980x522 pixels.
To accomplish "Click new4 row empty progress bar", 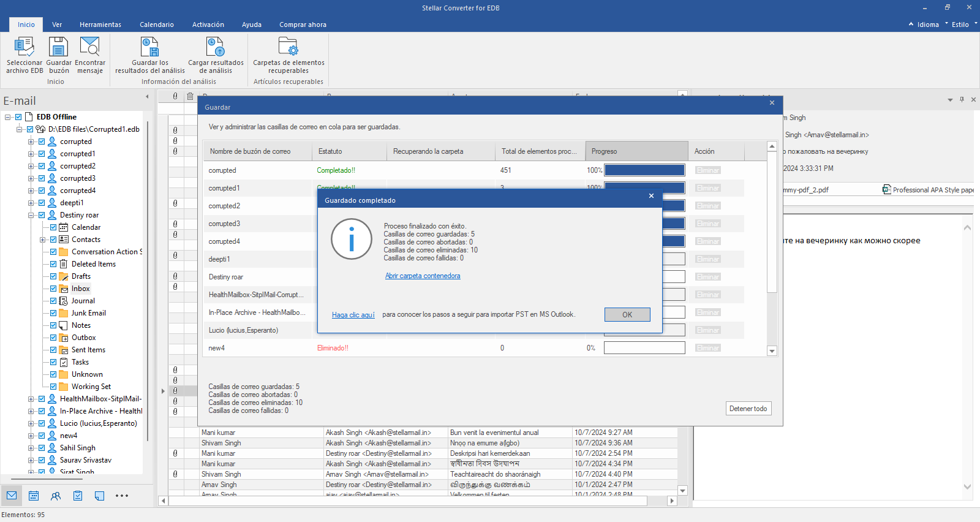I will (644, 348).
